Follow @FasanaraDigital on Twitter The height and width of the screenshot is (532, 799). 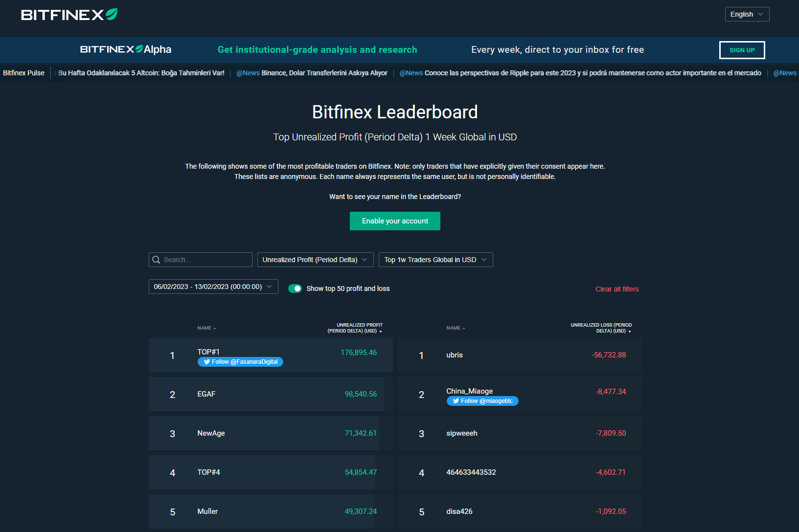(240, 362)
